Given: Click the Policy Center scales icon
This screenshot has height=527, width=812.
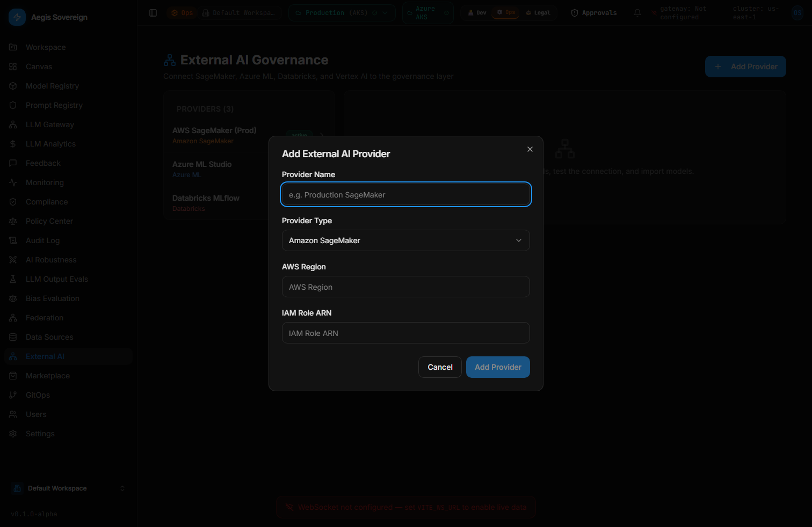Looking at the screenshot, I should [13, 221].
